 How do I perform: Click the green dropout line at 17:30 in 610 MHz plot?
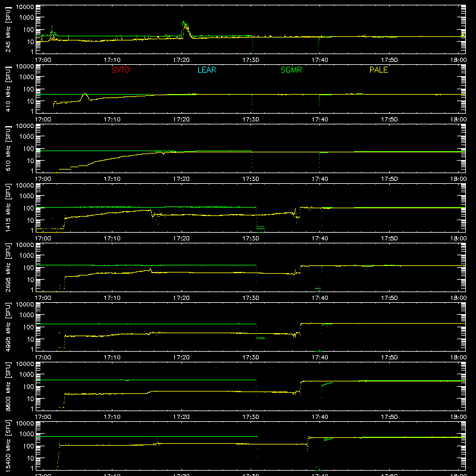(252, 162)
